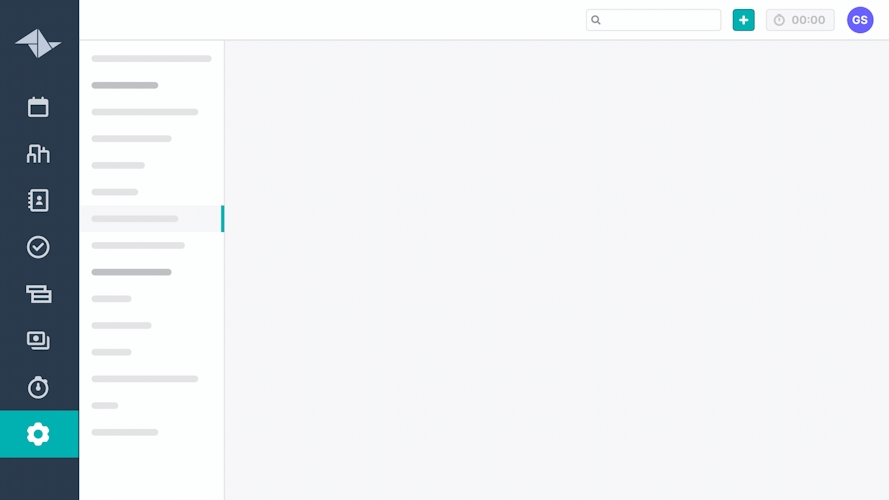Open Tasks checkmark circle icon
The height and width of the screenshot is (500, 889).
38,247
